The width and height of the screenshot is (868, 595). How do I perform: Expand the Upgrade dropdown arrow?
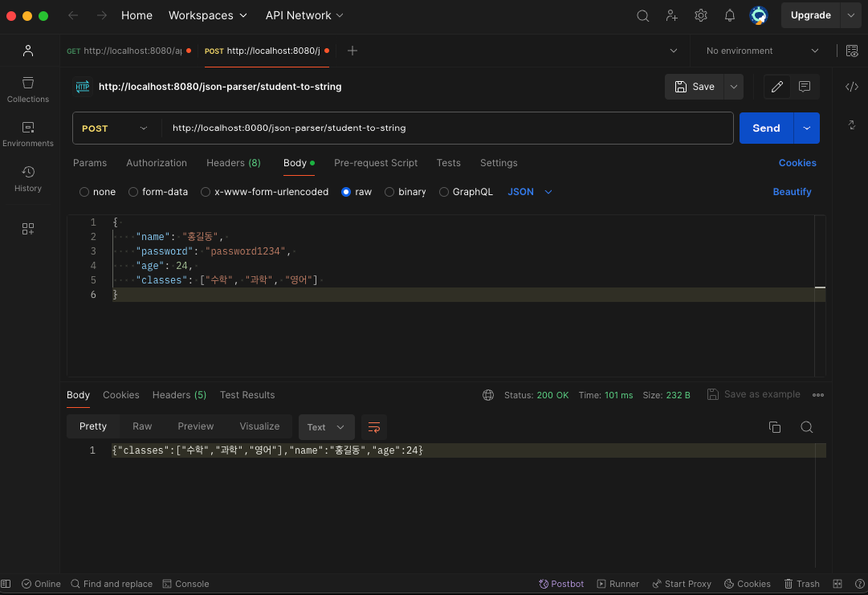pos(851,15)
